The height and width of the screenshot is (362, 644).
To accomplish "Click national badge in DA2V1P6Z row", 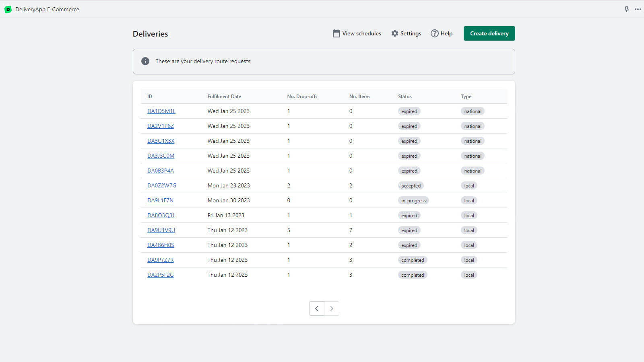I will tap(473, 126).
